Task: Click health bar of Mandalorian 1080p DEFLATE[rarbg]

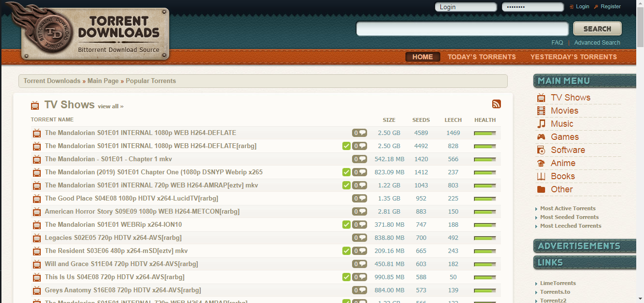Action: [485, 146]
